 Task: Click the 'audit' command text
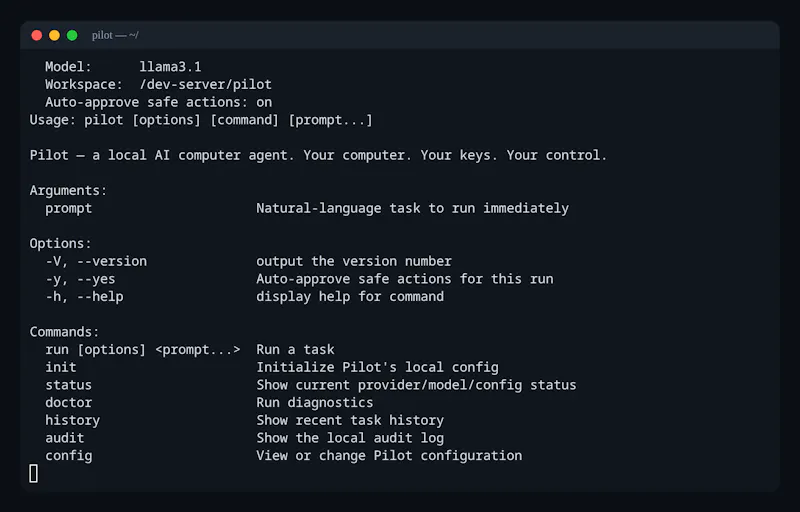click(x=65, y=438)
